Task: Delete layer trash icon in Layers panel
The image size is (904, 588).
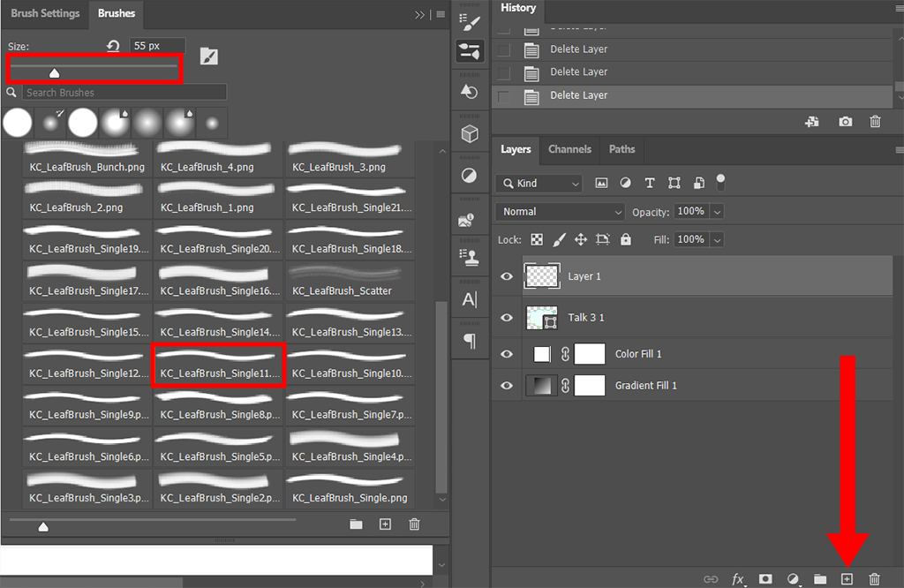Action: (x=875, y=579)
